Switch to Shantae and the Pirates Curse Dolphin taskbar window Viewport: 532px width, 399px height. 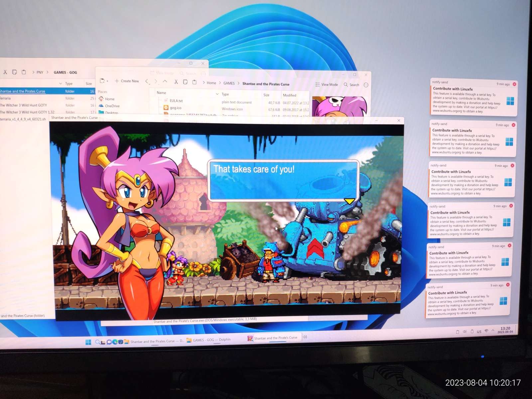154,341
